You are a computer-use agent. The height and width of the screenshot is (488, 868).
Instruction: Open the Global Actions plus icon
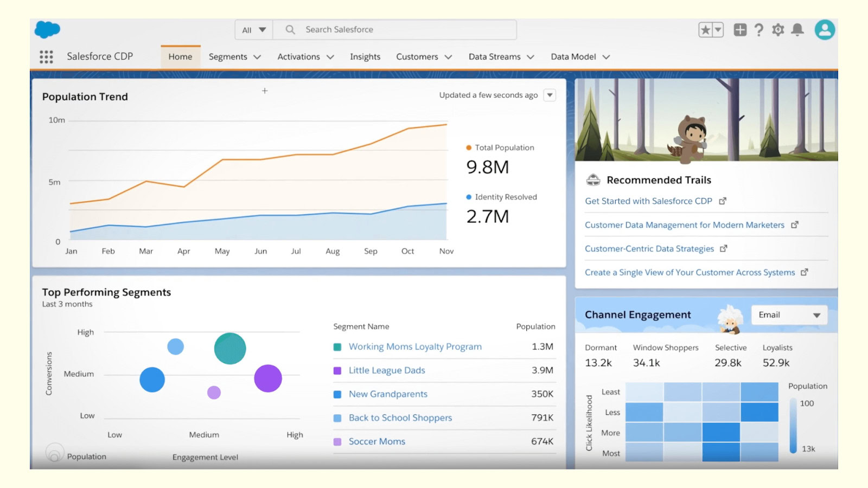pos(740,30)
